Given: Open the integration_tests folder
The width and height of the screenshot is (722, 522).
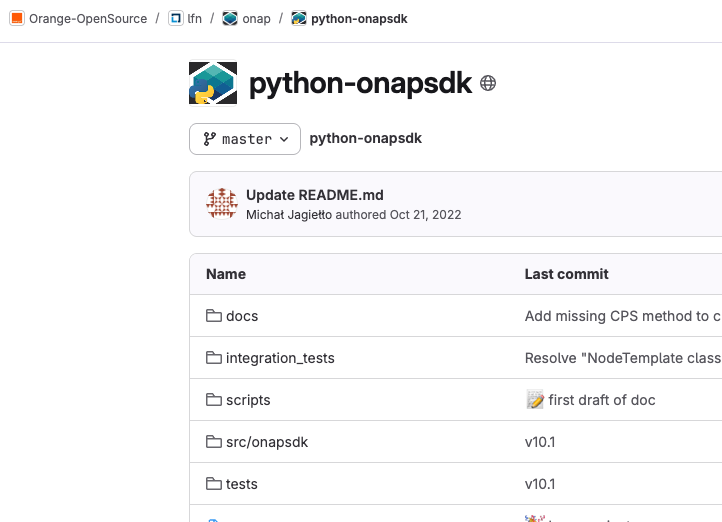Looking at the screenshot, I should pos(280,358).
